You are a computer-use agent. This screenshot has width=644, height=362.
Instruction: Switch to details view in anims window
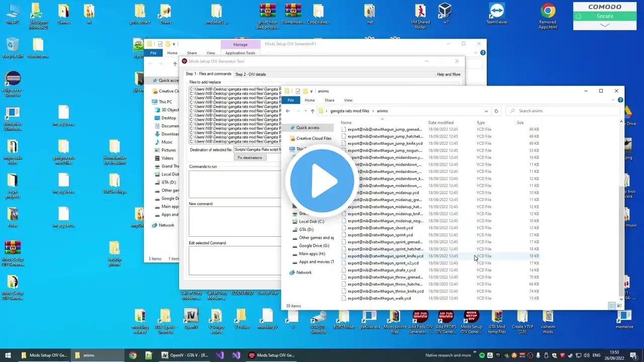click(611, 306)
